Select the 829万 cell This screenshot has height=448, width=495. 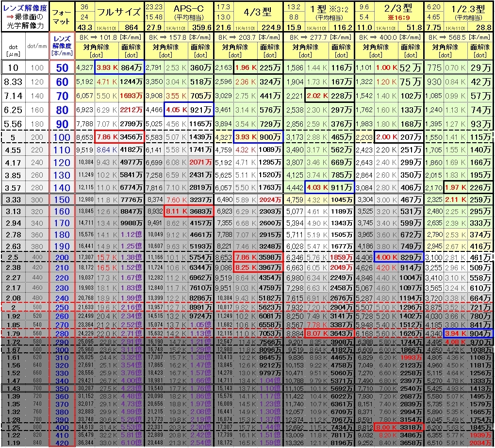point(411,257)
